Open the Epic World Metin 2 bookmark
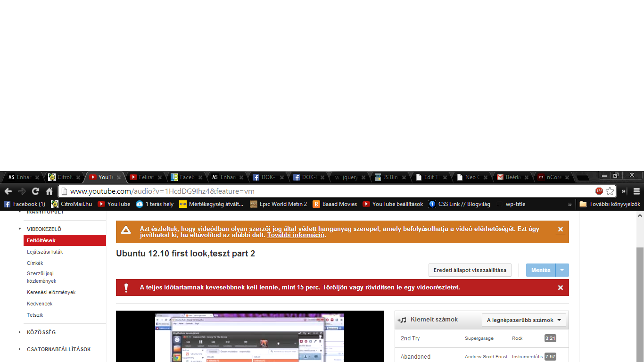The height and width of the screenshot is (362, 644). pos(279,204)
